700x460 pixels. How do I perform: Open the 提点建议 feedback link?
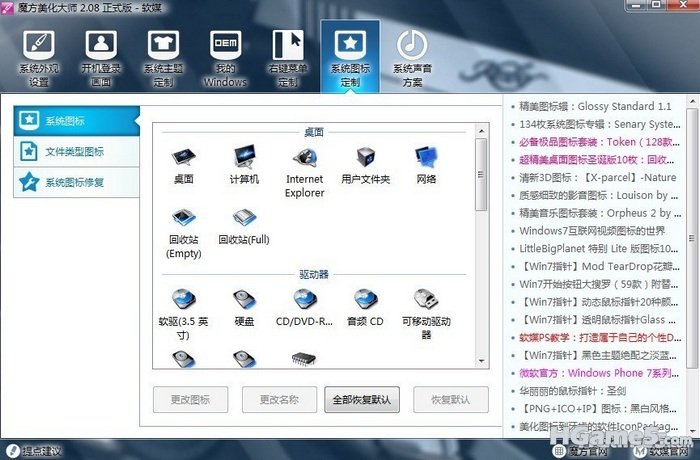coord(35,451)
